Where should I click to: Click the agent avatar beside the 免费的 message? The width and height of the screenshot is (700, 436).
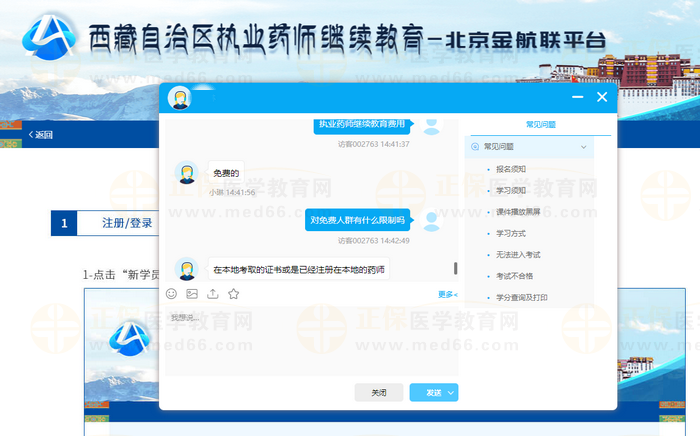click(186, 172)
